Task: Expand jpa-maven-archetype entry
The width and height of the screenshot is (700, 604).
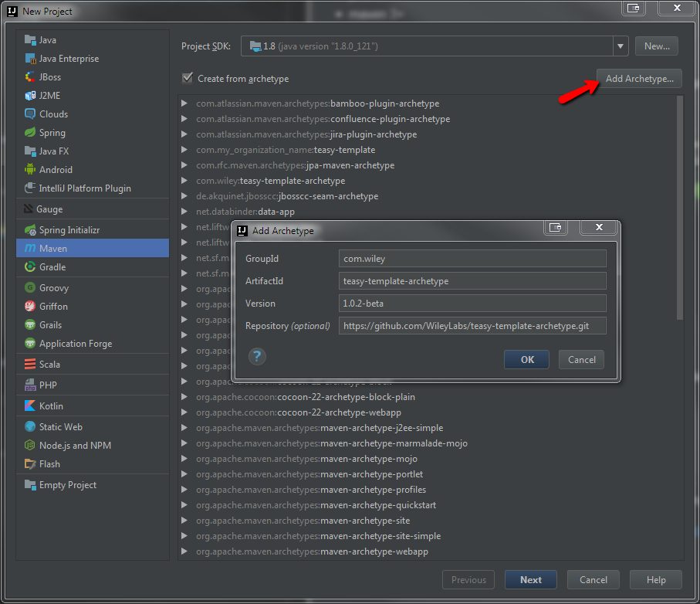Action: (184, 165)
